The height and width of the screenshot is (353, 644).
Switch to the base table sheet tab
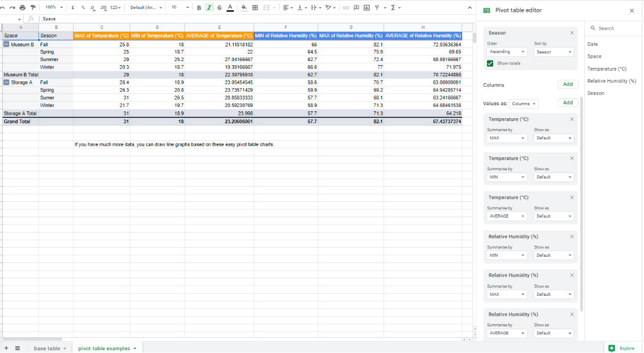coord(48,348)
